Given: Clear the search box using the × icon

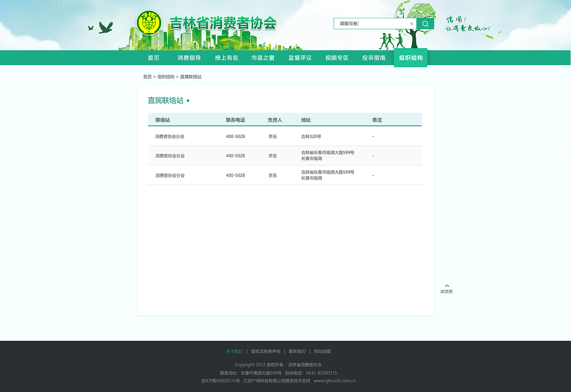Looking at the screenshot, I should click(411, 23).
